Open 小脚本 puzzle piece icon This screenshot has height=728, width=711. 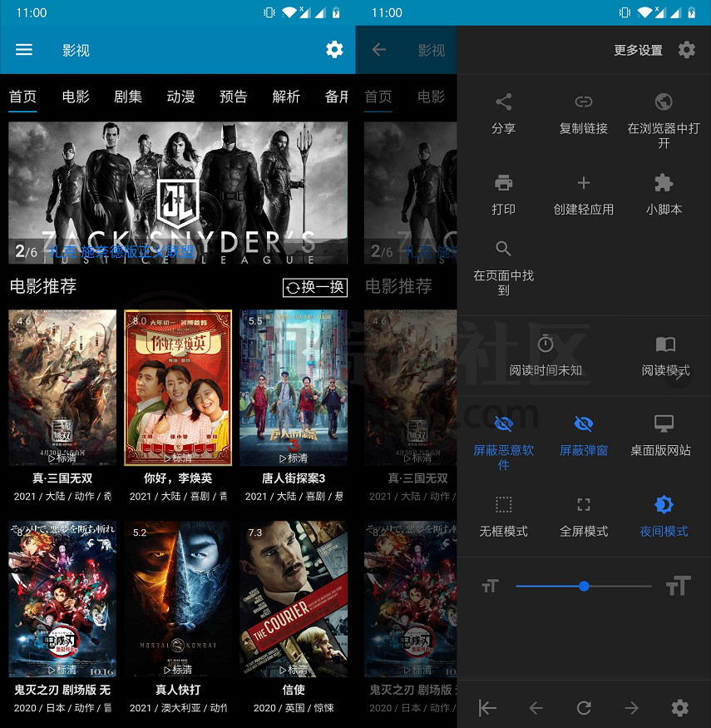click(x=664, y=183)
